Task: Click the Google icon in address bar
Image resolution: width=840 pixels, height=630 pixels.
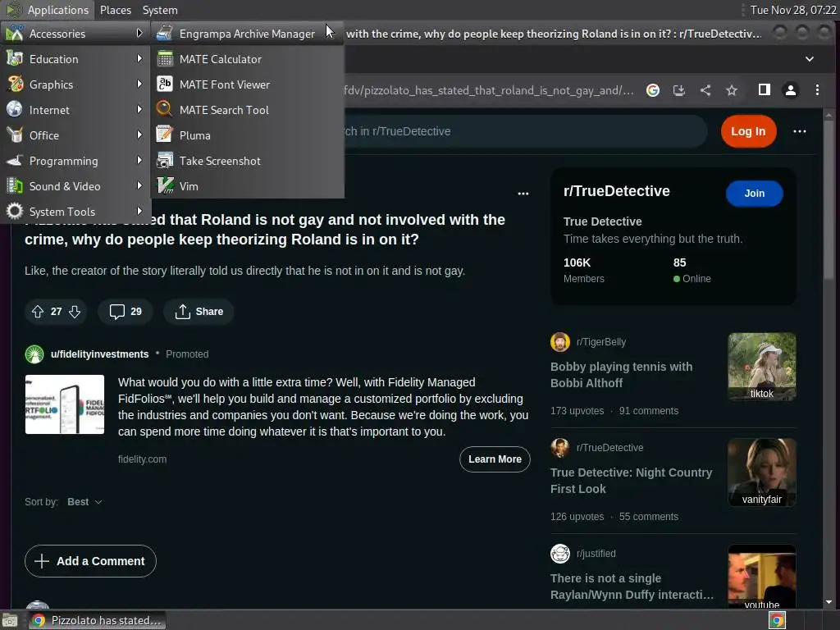Action: tap(652, 90)
